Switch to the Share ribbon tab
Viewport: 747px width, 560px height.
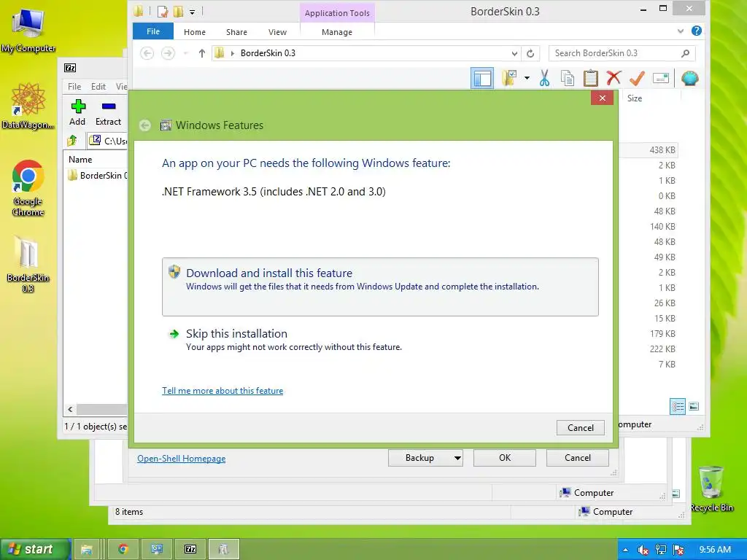pyautogui.click(x=236, y=32)
